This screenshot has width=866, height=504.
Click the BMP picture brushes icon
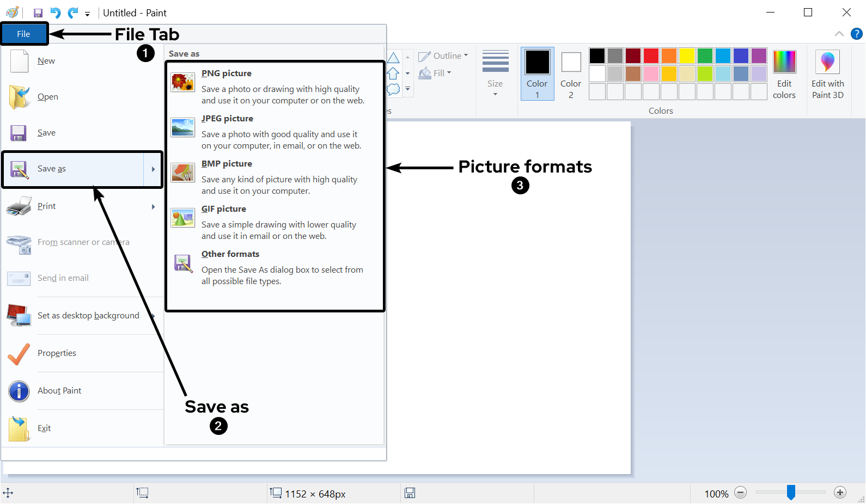click(x=183, y=173)
